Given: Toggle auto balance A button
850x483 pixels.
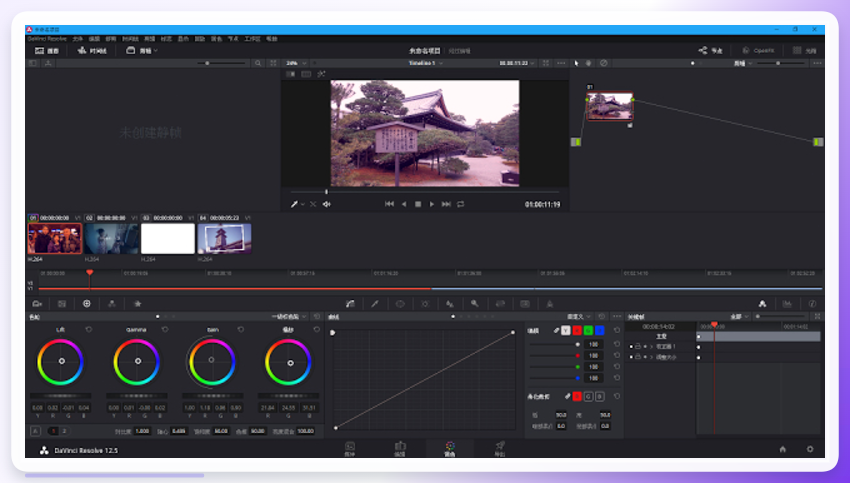Looking at the screenshot, I should click(35, 432).
